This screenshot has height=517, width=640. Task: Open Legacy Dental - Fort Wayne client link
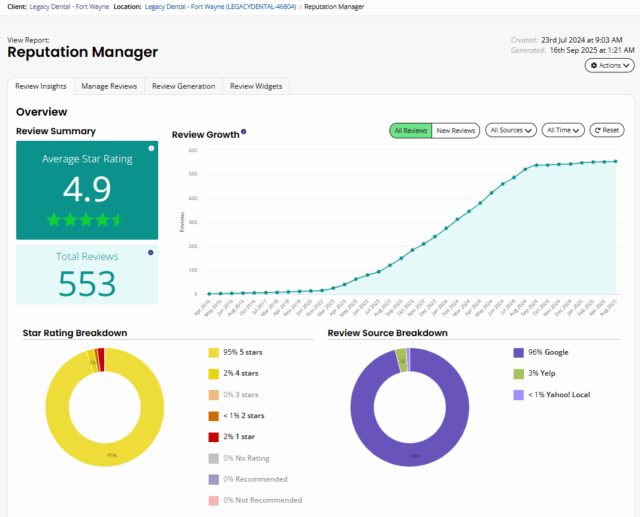click(x=69, y=7)
